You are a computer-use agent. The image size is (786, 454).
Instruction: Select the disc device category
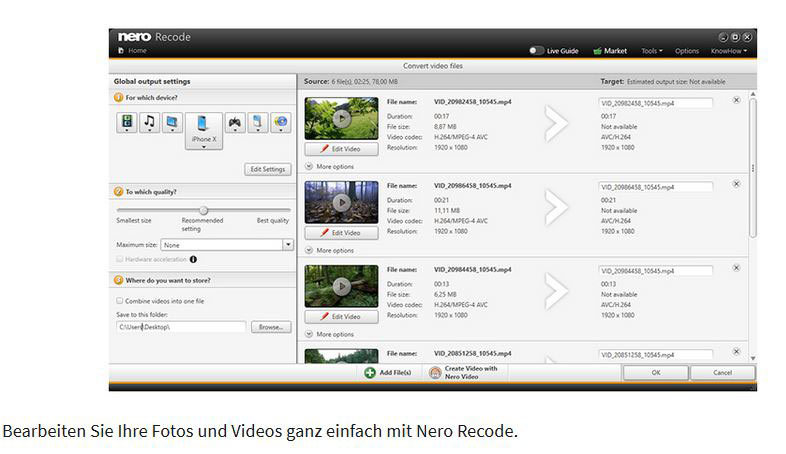[x=281, y=122]
